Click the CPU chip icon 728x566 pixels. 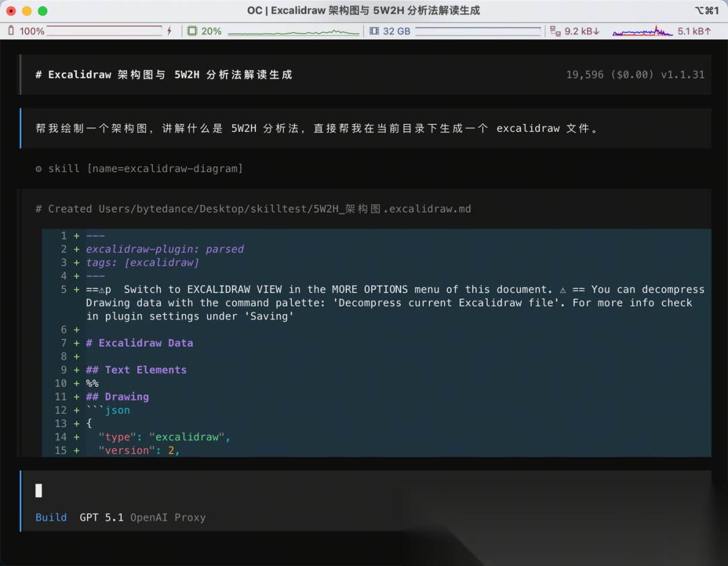coord(191,30)
